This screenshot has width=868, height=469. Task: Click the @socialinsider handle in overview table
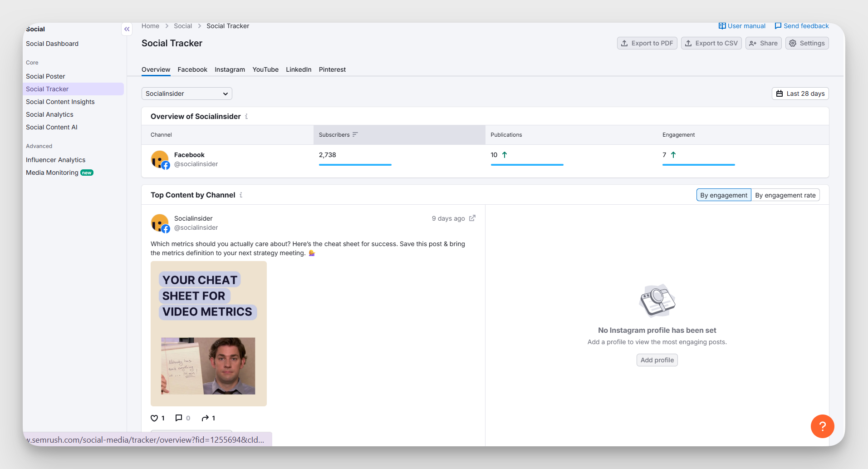tap(196, 164)
